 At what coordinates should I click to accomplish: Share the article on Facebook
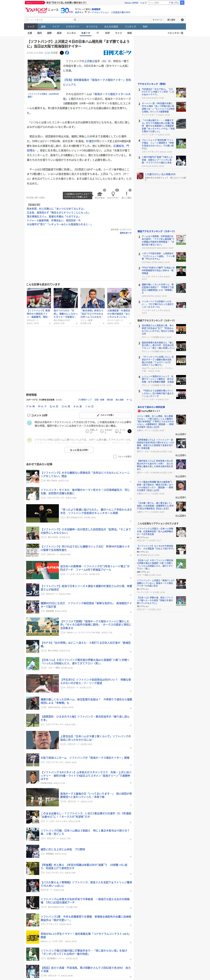click(x=67, y=53)
